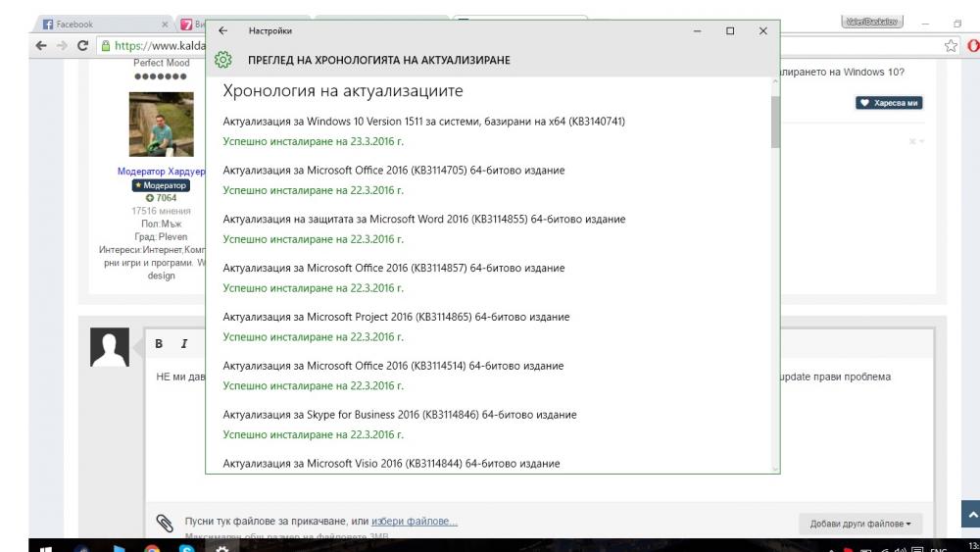Image resolution: width=980 pixels, height=552 pixels.
Task: Select the Project 2016 KB3114865 update entry
Action: [396, 317]
